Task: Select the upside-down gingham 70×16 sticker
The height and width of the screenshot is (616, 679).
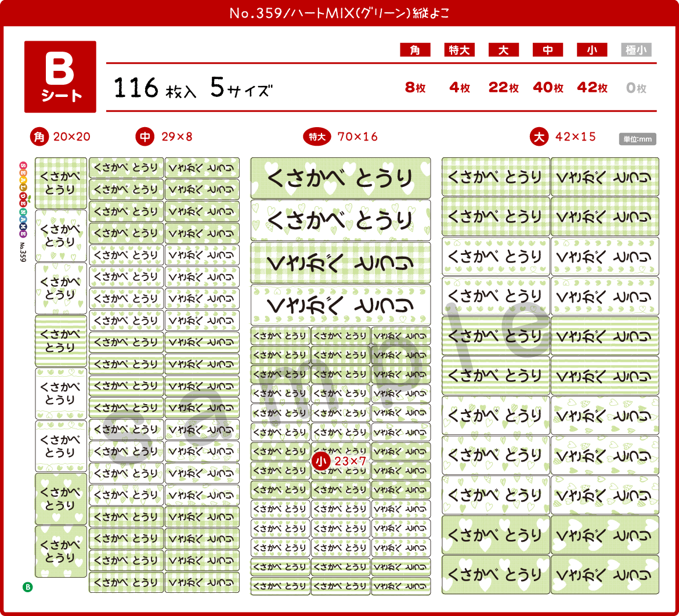Action: [x=341, y=262]
